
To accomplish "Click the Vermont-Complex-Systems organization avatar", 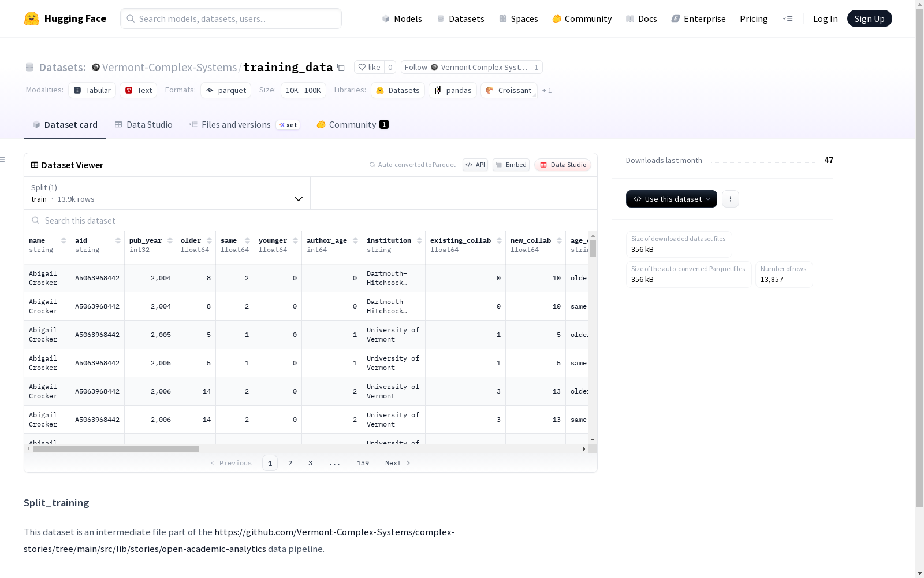I will pos(96,67).
